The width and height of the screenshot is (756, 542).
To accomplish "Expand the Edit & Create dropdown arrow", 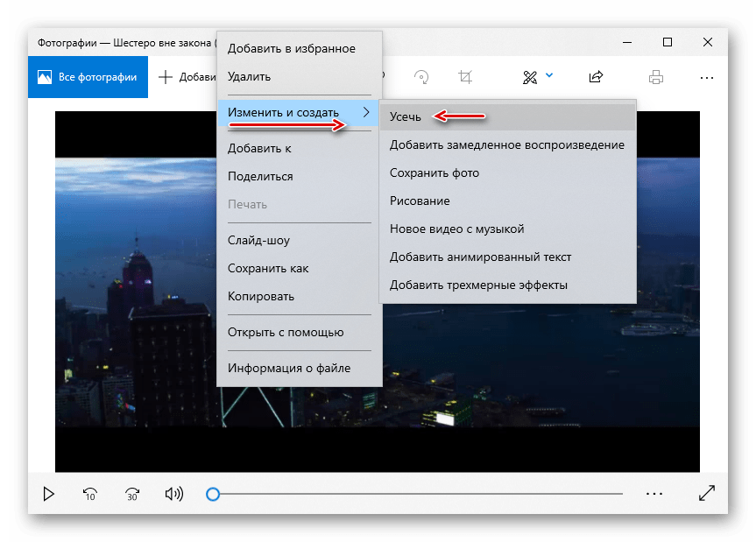I will click(549, 76).
